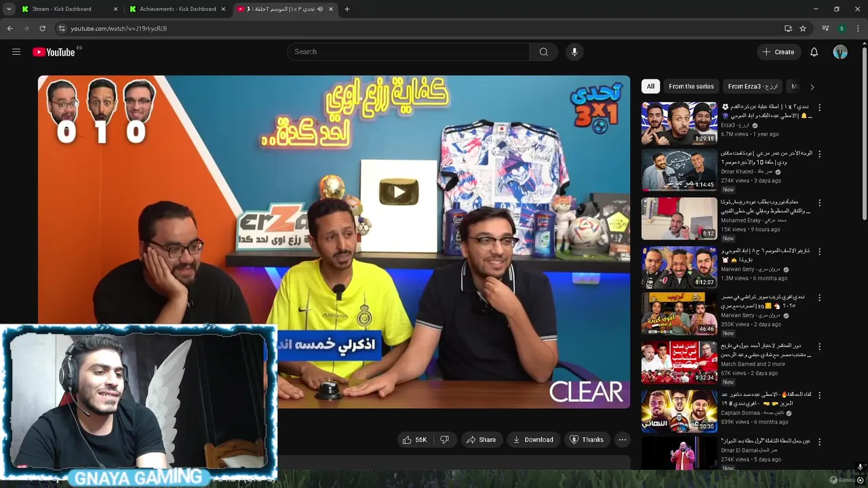Go forward in browser history
Screen dimensions: 868x488
coord(26,28)
